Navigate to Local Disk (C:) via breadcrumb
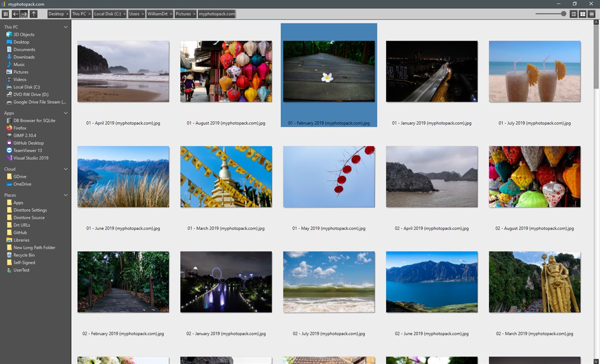 107,13
